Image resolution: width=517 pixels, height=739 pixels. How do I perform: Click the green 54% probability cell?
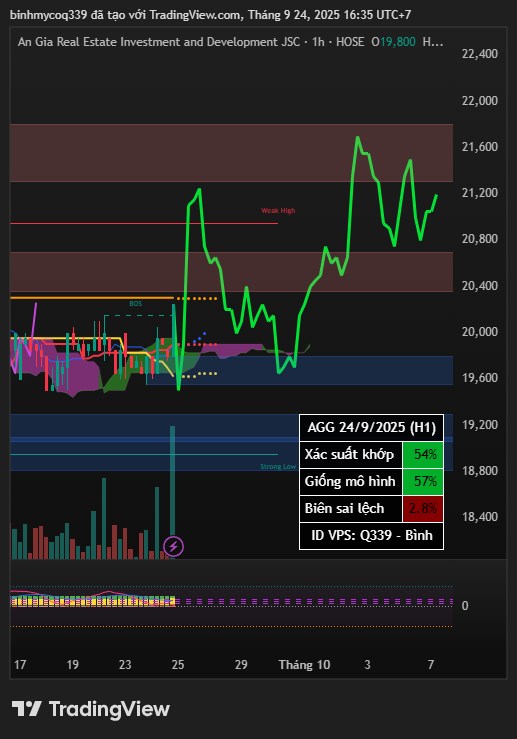pyautogui.click(x=423, y=455)
